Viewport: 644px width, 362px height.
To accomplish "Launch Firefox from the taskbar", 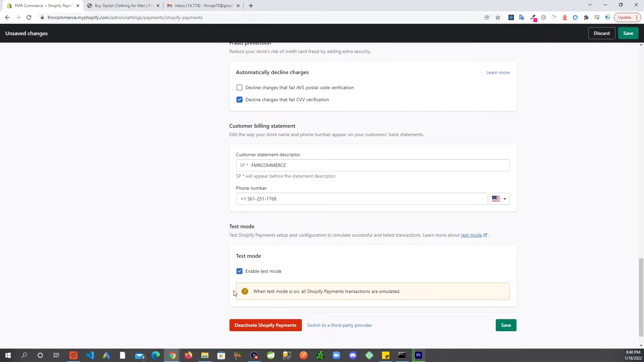I will click(189, 355).
